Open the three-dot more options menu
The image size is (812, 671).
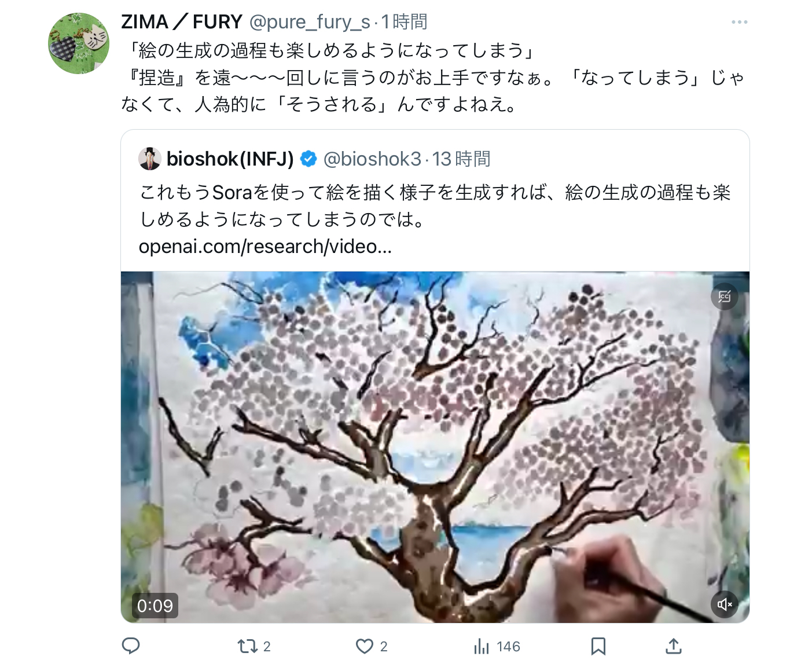pyautogui.click(x=739, y=22)
